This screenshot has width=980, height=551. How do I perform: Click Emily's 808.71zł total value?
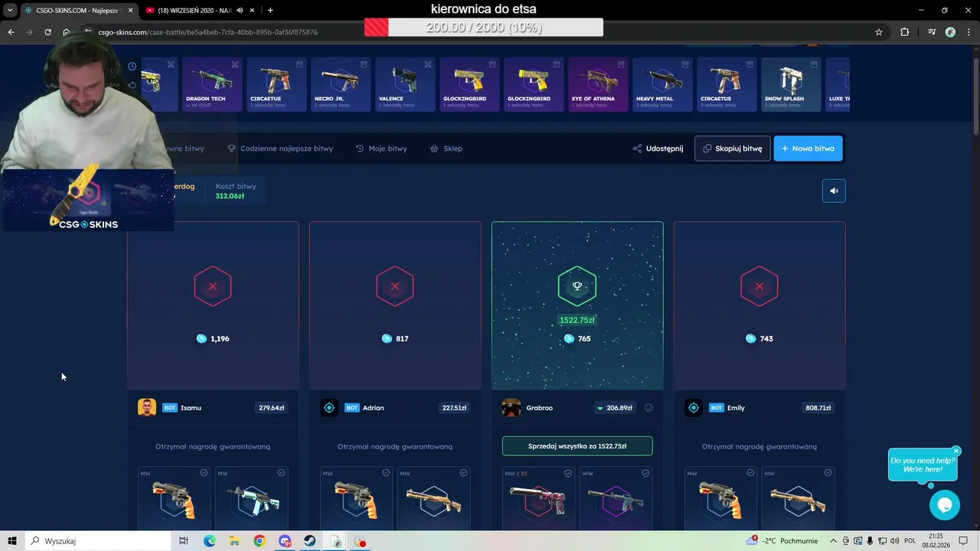pos(818,408)
